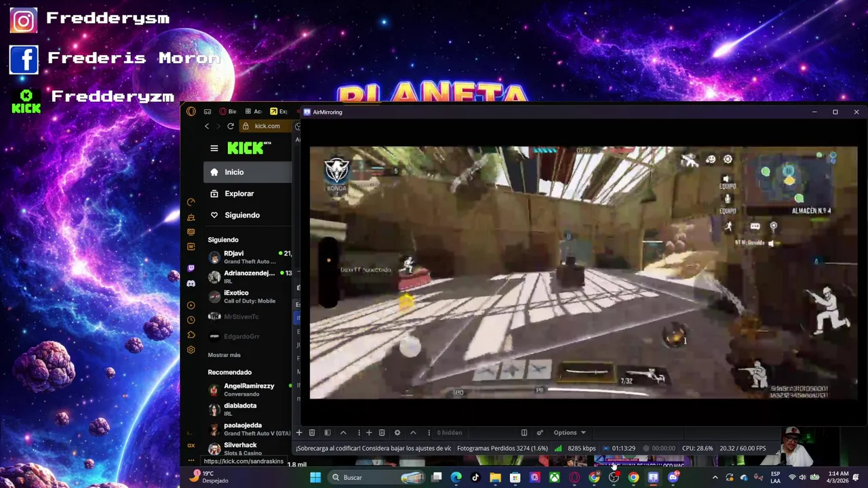This screenshot has height=488, width=868.
Task: Open Opera sidebar settings gear
Action: point(191,350)
